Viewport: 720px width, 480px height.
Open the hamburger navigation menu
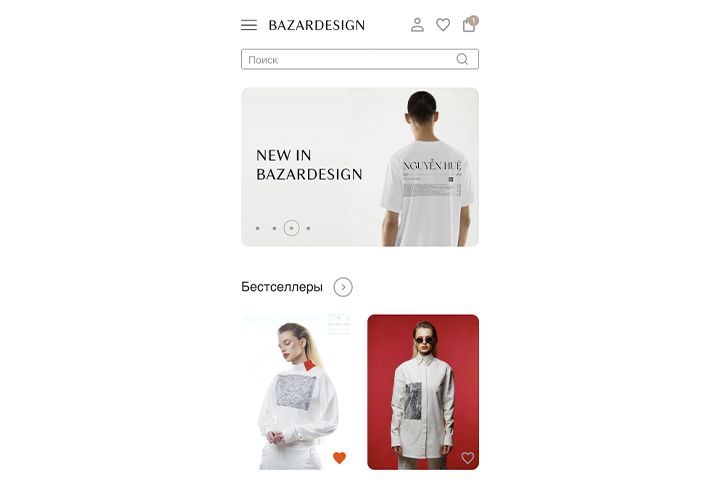pos(249,25)
